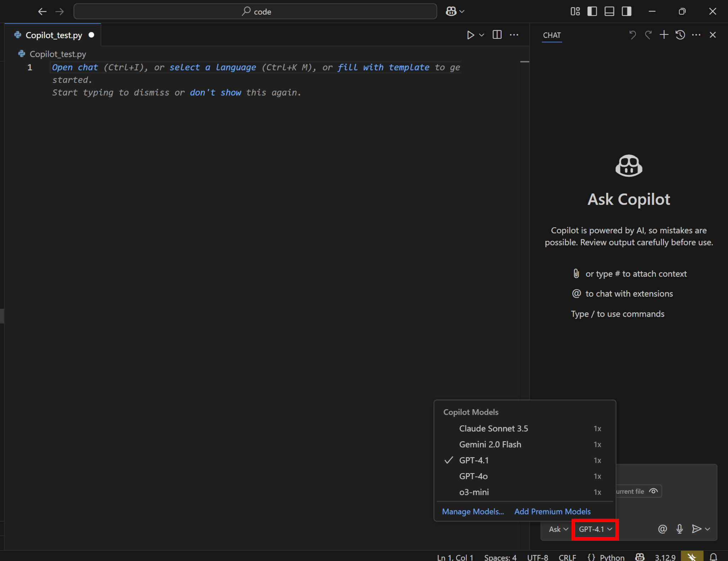This screenshot has width=728, height=561.
Task: Open Copilot icon in title bar
Action: tap(451, 11)
